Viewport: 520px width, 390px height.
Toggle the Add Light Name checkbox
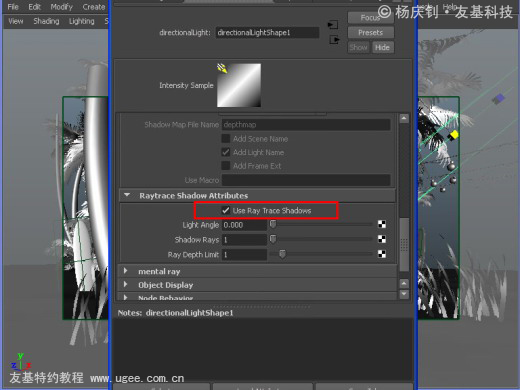[226, 152]
